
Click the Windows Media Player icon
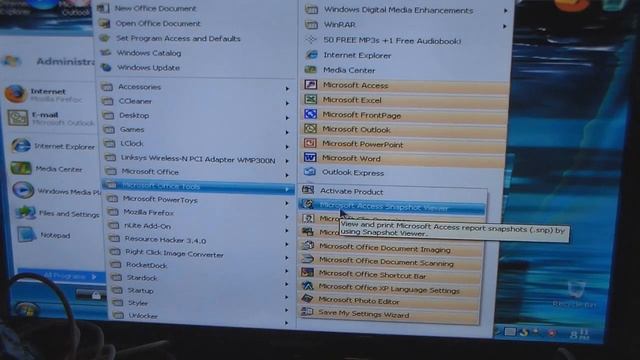[x=22, y=190]
